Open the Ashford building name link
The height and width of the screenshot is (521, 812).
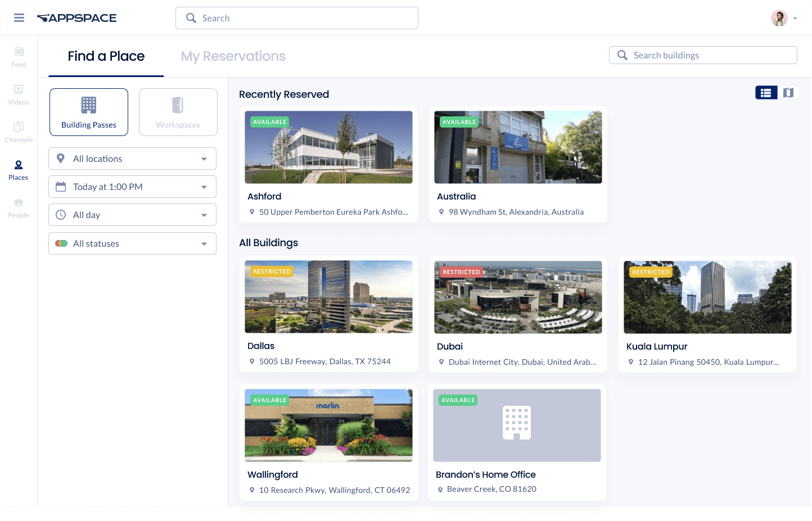coord(264,196)
